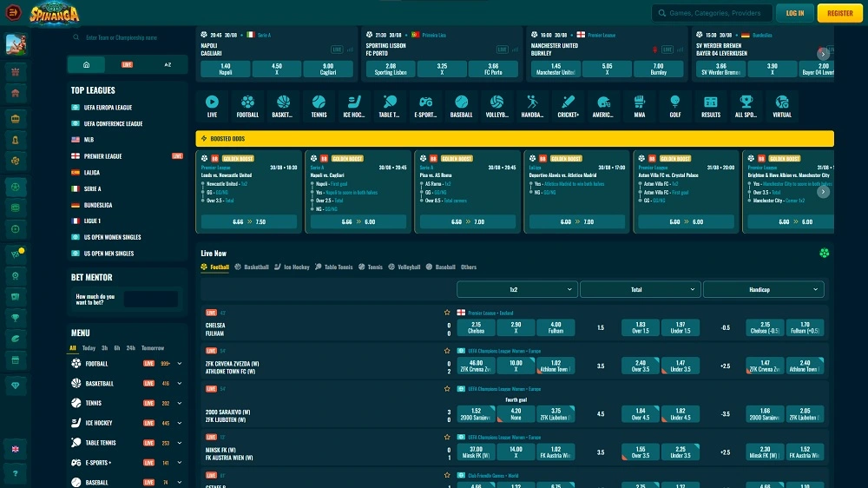
Task: Open the Golf category icon
Action: pyautogui.click(x=675, y=105)
